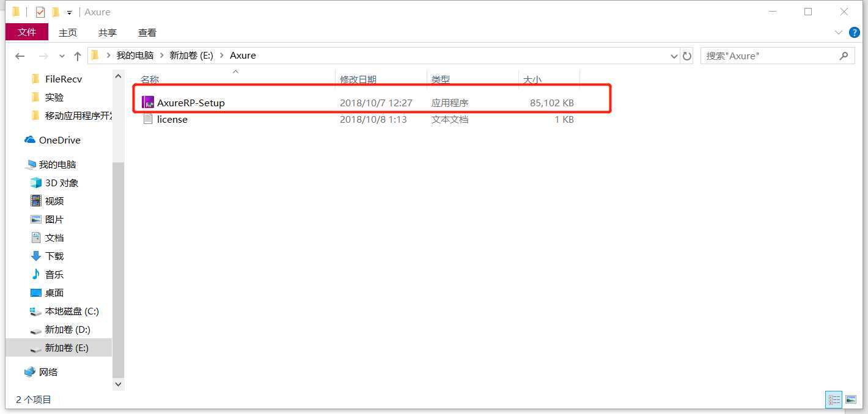This screenshot has width=868, height=414.
Task: Click the Back navigation arrow
Action: click(x=20, y=56)
